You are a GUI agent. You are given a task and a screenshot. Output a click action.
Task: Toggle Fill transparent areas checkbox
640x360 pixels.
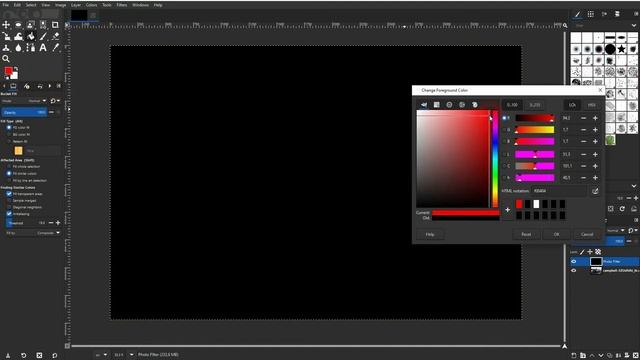(9, 194)
